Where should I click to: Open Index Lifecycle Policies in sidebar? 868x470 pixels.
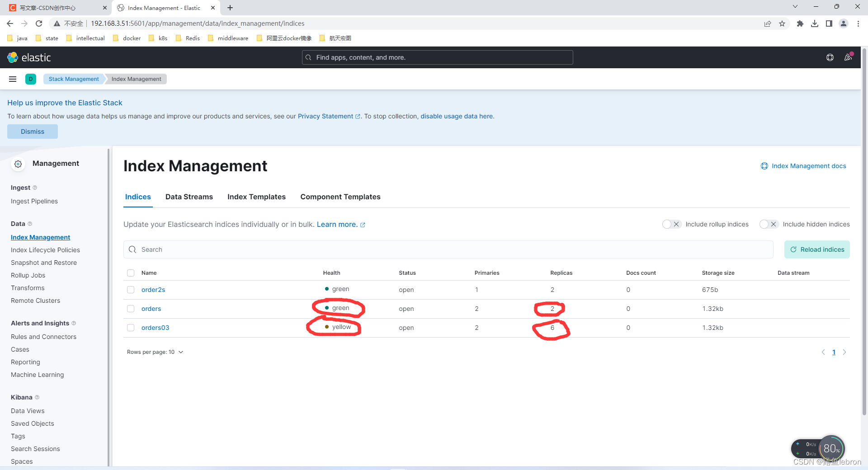[x=45, y=250]
